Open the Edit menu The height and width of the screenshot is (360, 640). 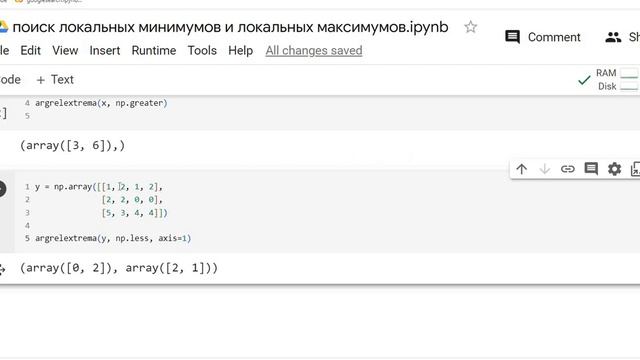click(x=31, y=51)
